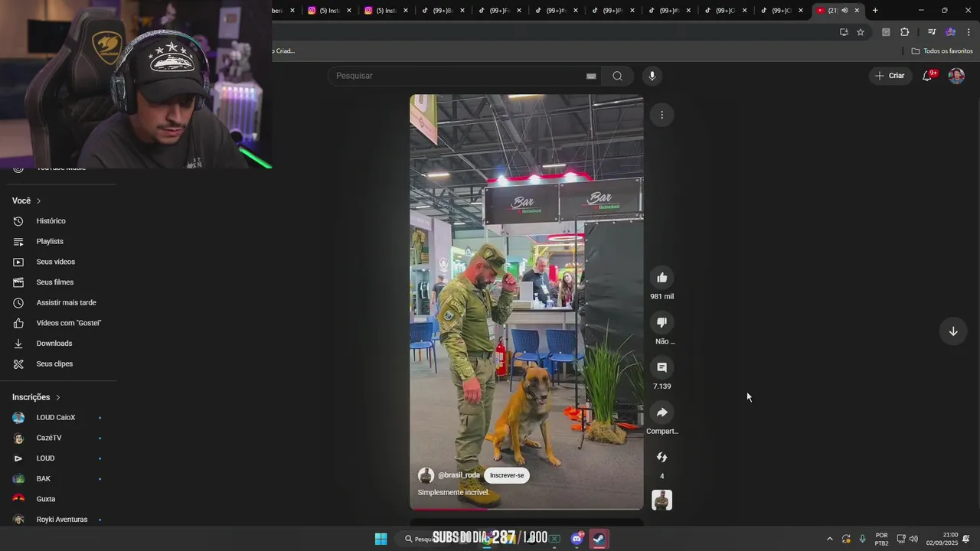The width and height of the screenshot is (980, 551).
Task: Open a new browser tab
Action: (x=875, y=10)
